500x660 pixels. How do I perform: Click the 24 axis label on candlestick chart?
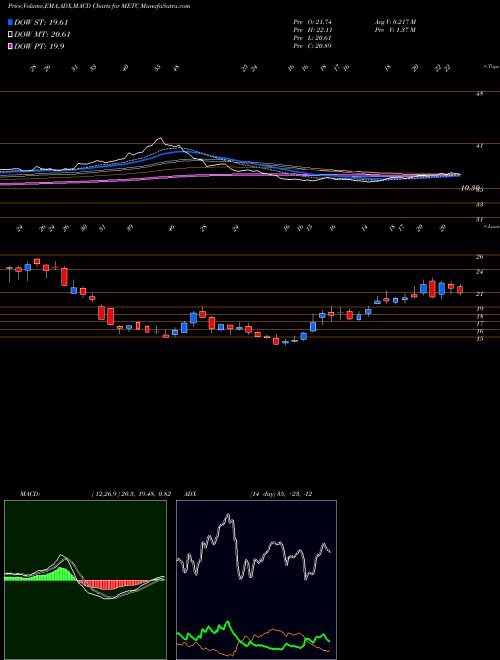(x=479, y=272)
